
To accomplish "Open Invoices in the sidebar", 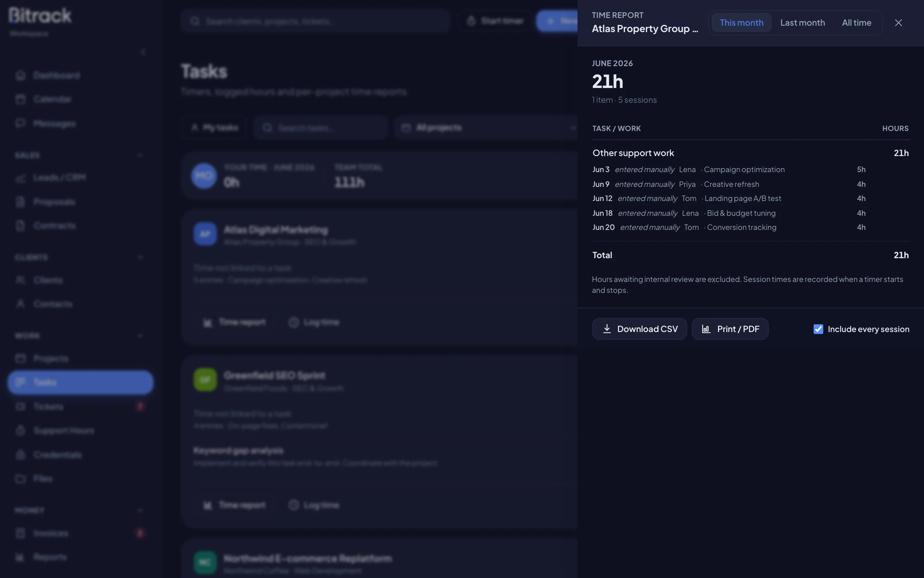I will (x=80, y=533).
